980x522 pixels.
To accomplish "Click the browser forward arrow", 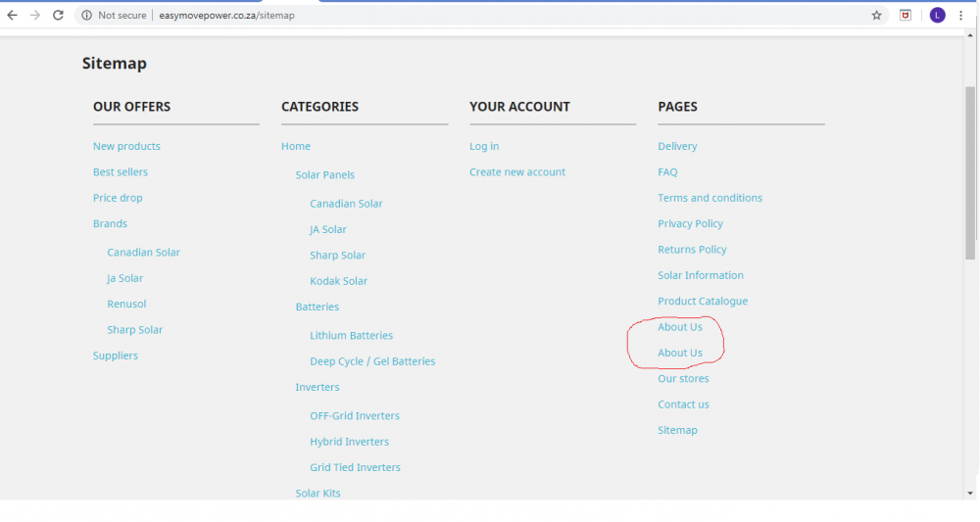I will 35,15.
